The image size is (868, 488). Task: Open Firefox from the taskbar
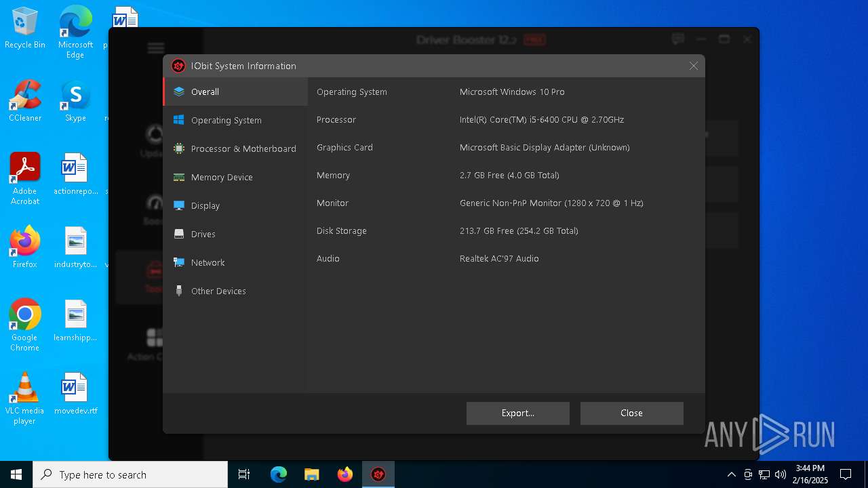[345, 474]
